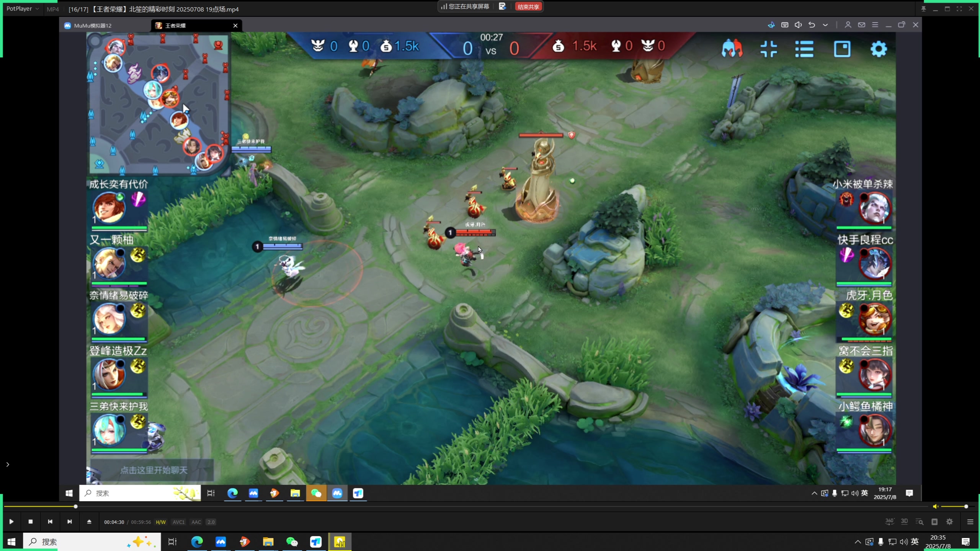End sharing with the red 结束共享 button

528,7
